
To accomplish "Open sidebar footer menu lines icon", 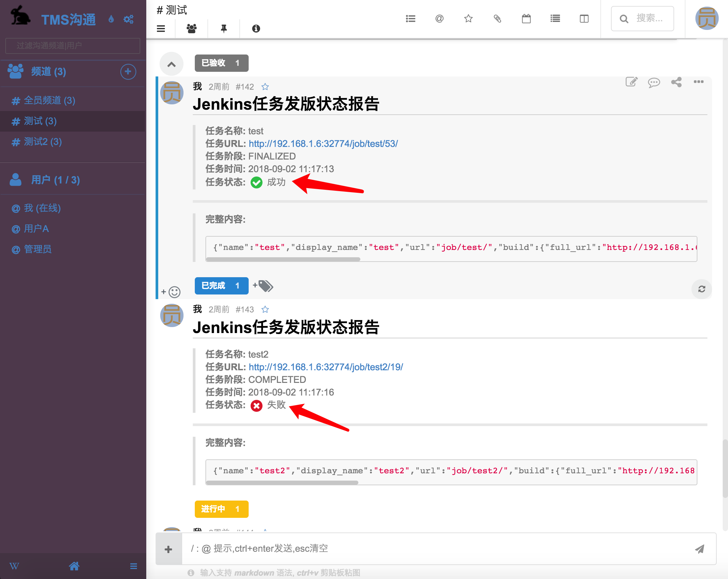I will pos(134,566).
